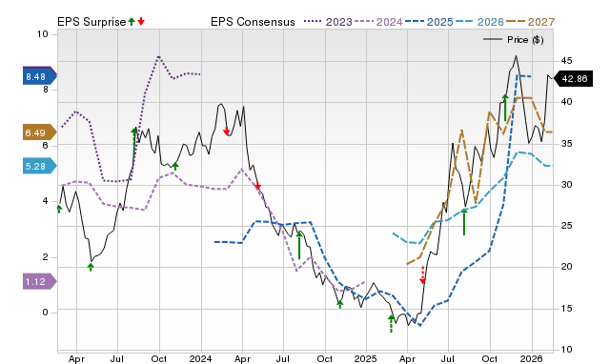Click the 45 label on the price axis
The width and height of the screenshot is (610, 364).
[566, 61]
